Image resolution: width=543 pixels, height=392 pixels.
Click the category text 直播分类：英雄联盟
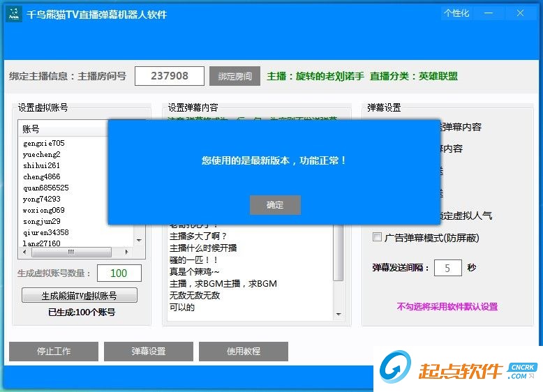pos(413,76)
